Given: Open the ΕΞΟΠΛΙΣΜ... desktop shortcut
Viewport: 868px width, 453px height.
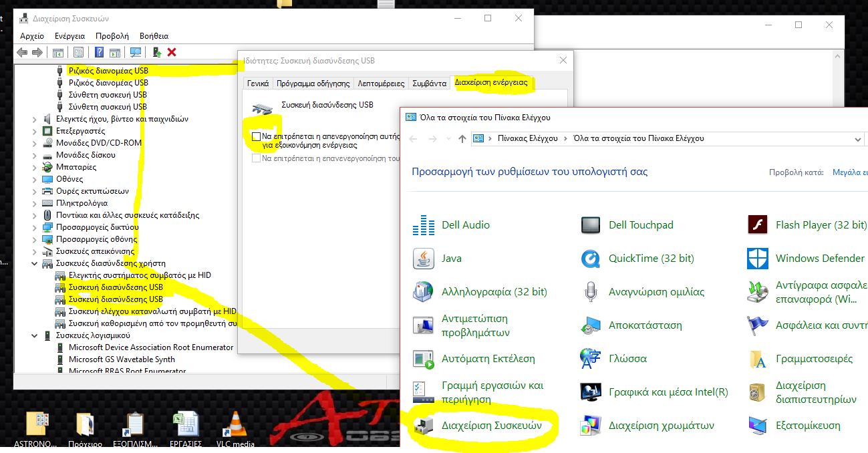Looking at the screenshot, I should (x=135, y=428).
